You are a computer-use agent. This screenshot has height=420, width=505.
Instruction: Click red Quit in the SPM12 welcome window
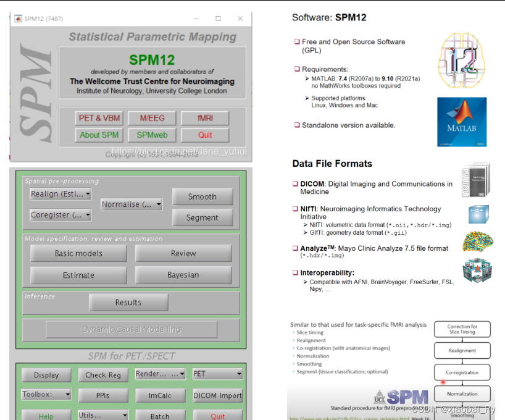(205, 135)
